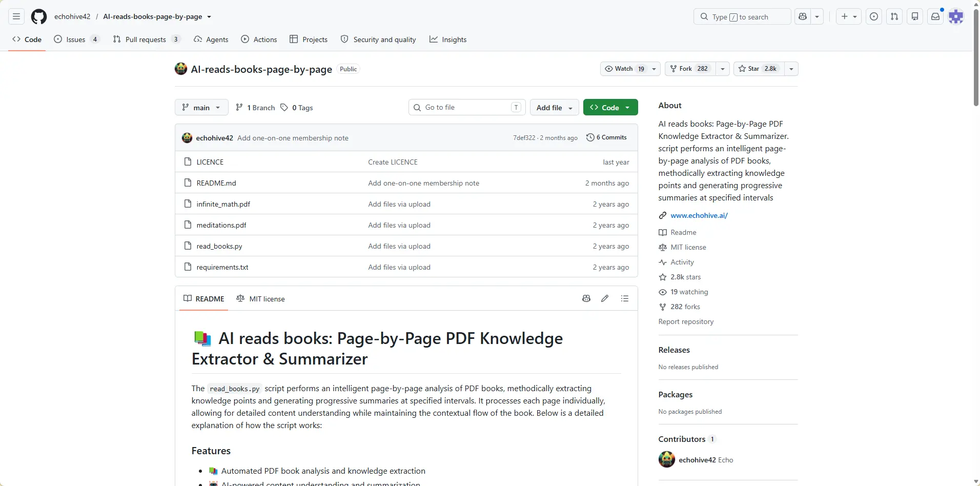This screenshot has height=486, width=980.
Task: Open the notifications inbox icon
Action: pos(935,16)
